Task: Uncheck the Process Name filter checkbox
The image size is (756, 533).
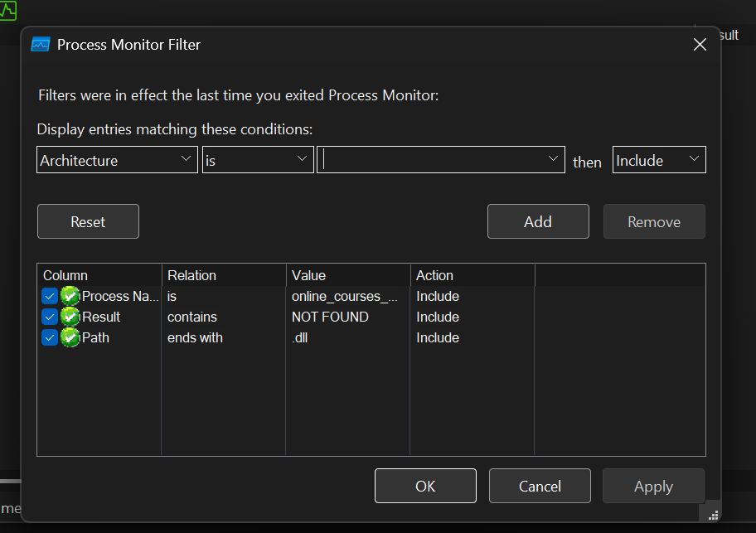Action: coord(50,296)
